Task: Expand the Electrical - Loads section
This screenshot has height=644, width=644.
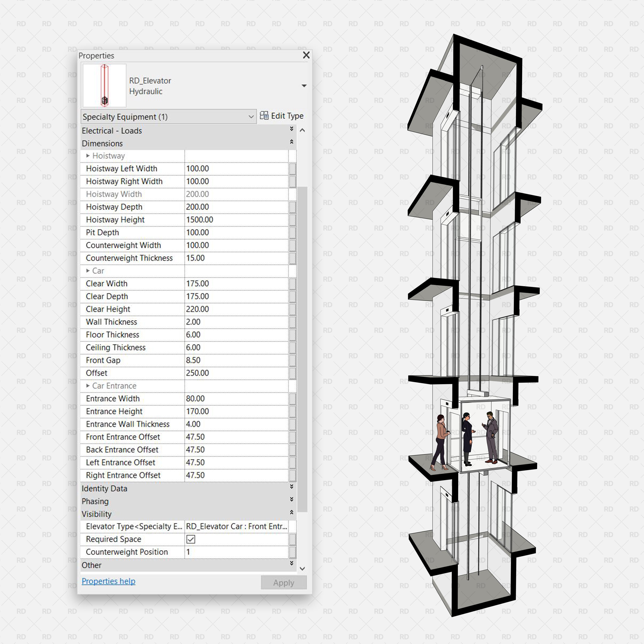Action: 291,129
